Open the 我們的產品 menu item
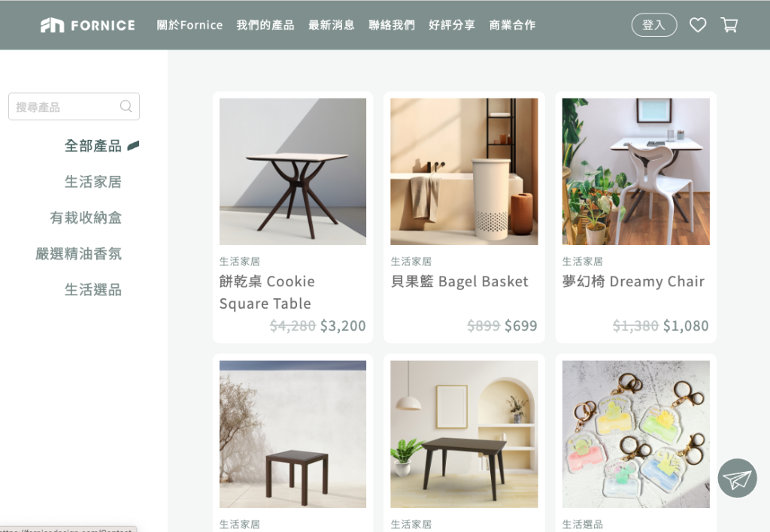Image resolution: width=770 pixels, height=532 pixels. click(265, 25)
